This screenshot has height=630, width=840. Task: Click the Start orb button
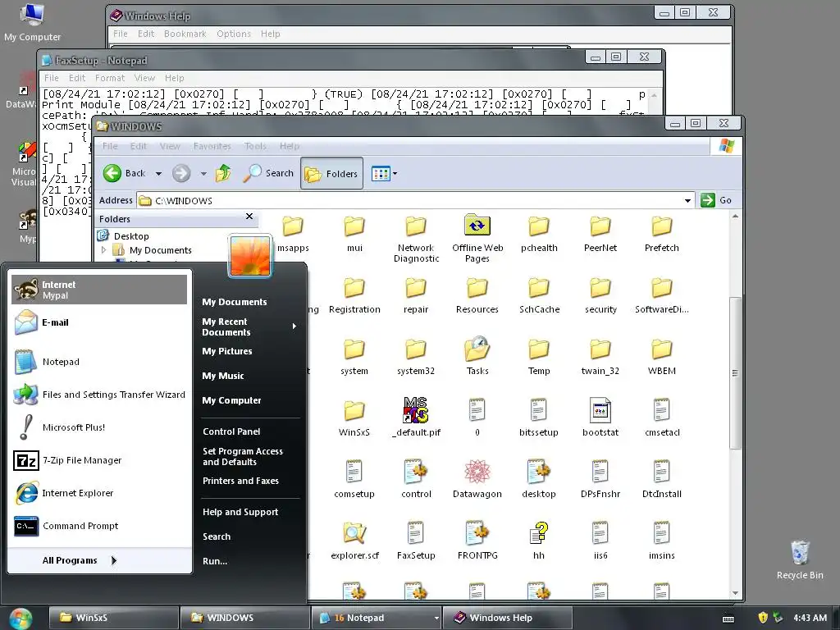pos(21,619)
